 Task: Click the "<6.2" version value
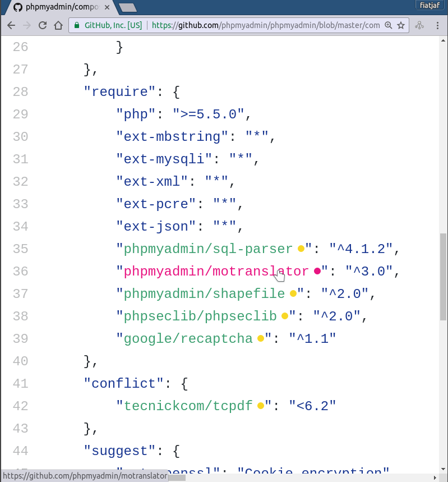click(x=312, y=406)
